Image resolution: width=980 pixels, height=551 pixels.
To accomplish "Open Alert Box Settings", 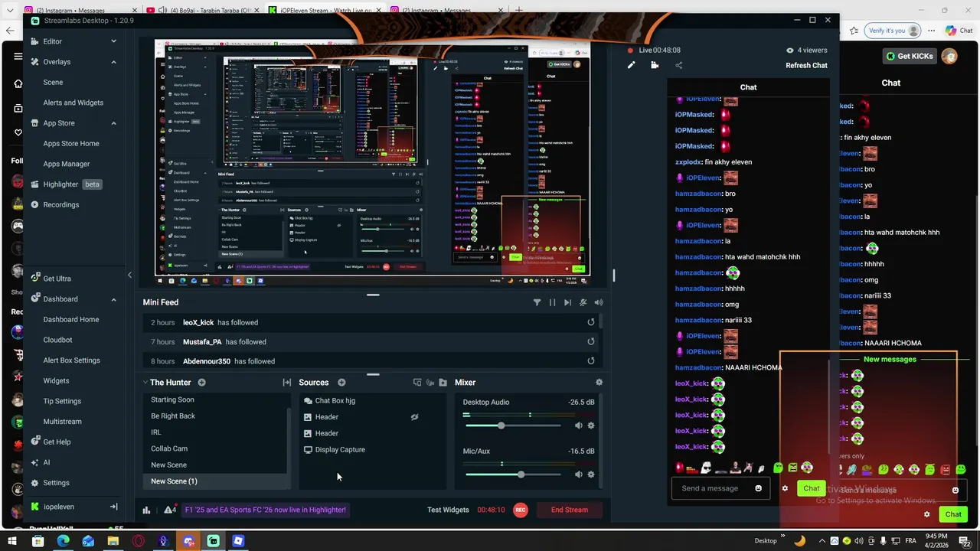I will (x=71, y=360).
